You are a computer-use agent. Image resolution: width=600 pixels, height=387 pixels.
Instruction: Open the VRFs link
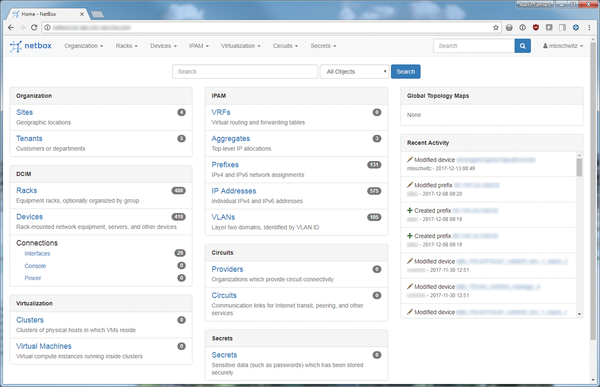pos(221,112)
